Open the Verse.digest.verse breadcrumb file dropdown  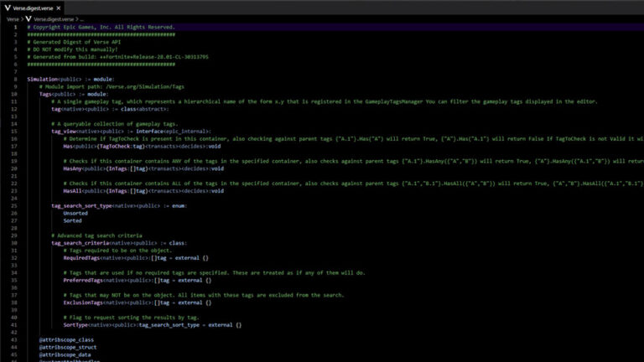52,18
